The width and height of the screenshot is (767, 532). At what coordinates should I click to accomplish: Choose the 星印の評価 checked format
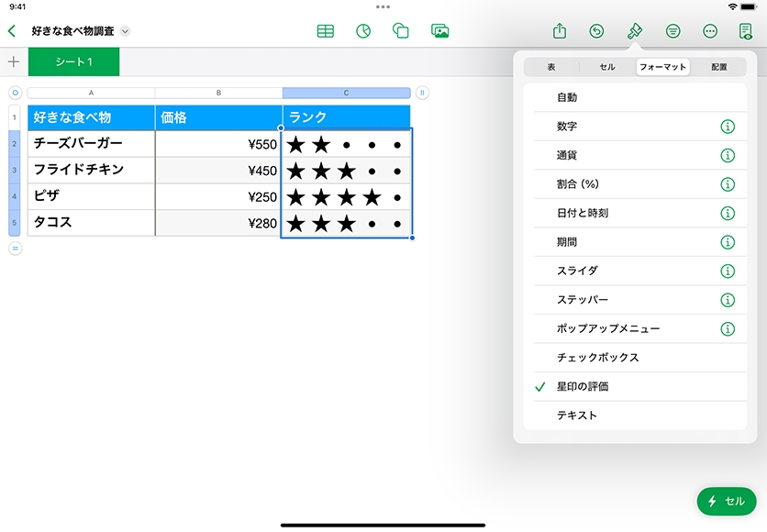[x=583, y=387]
